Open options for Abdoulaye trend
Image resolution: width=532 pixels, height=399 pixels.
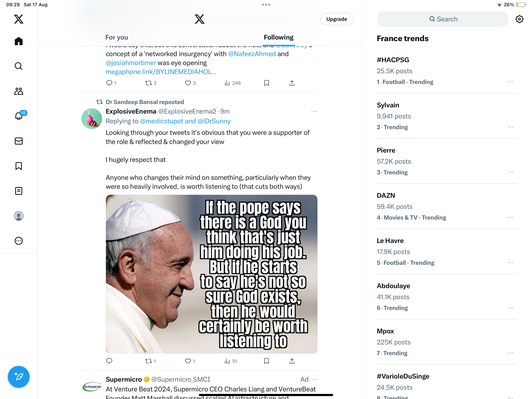510,308
